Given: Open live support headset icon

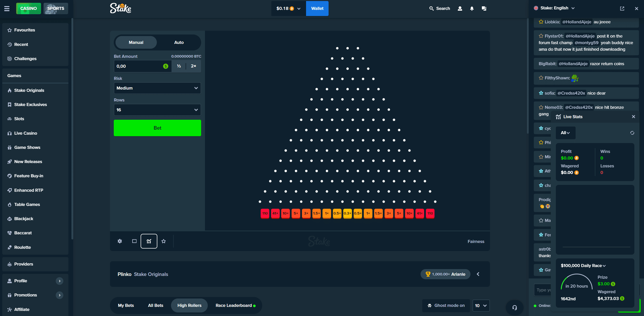Looking at the screenshot, I should 515,308.
